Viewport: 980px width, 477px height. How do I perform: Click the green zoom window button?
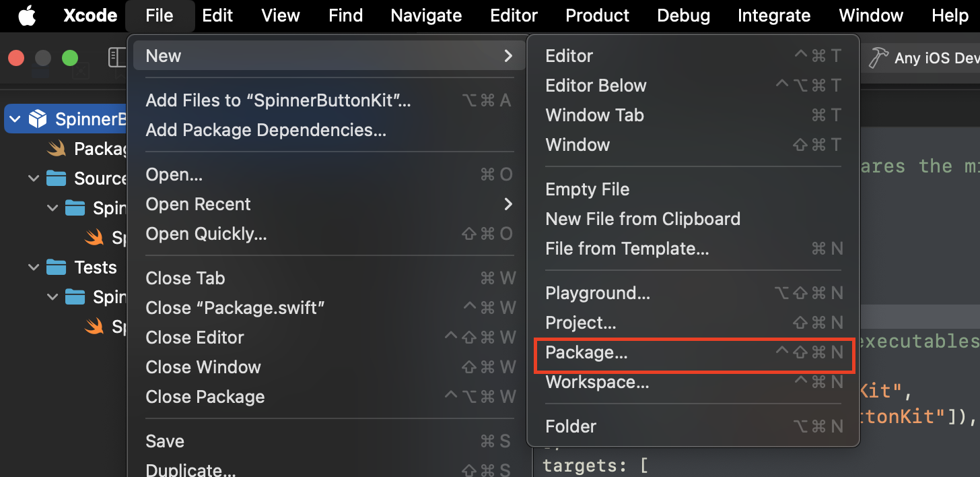coord(70,59)
